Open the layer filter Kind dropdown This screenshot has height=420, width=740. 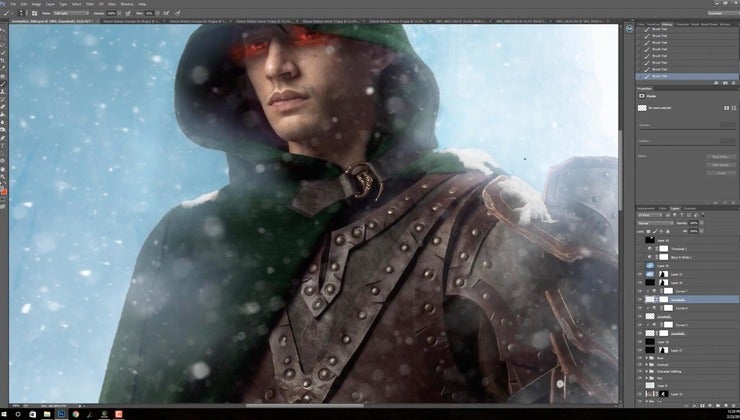[651, 215]
